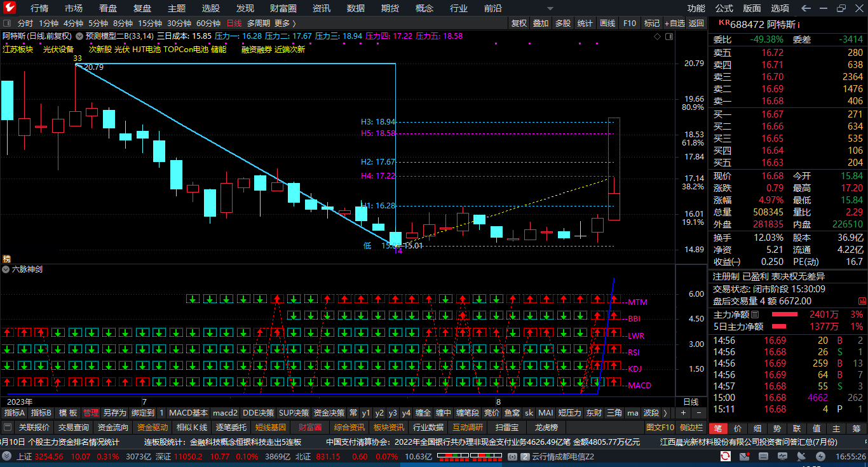Screen dimensions: 868x467
Task: Click the 买一 bid price row 16.67
Action: coord(787,114)
